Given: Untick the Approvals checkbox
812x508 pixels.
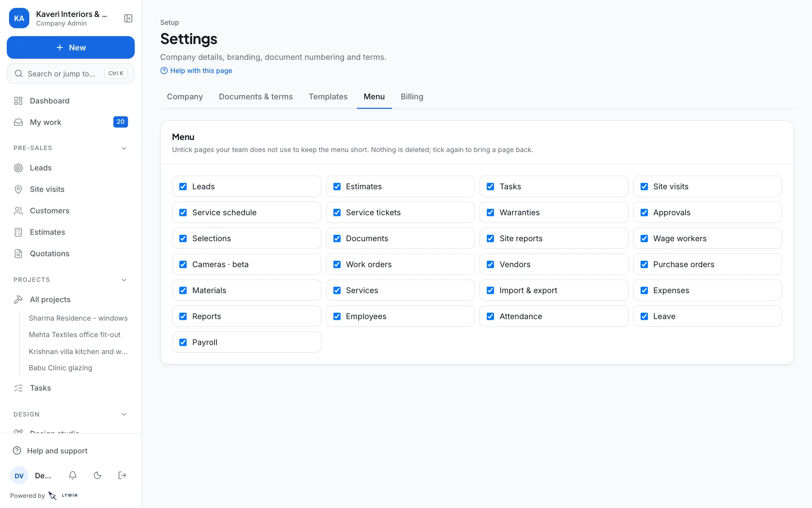Looking at the screenshot, I should coord(644,213).
